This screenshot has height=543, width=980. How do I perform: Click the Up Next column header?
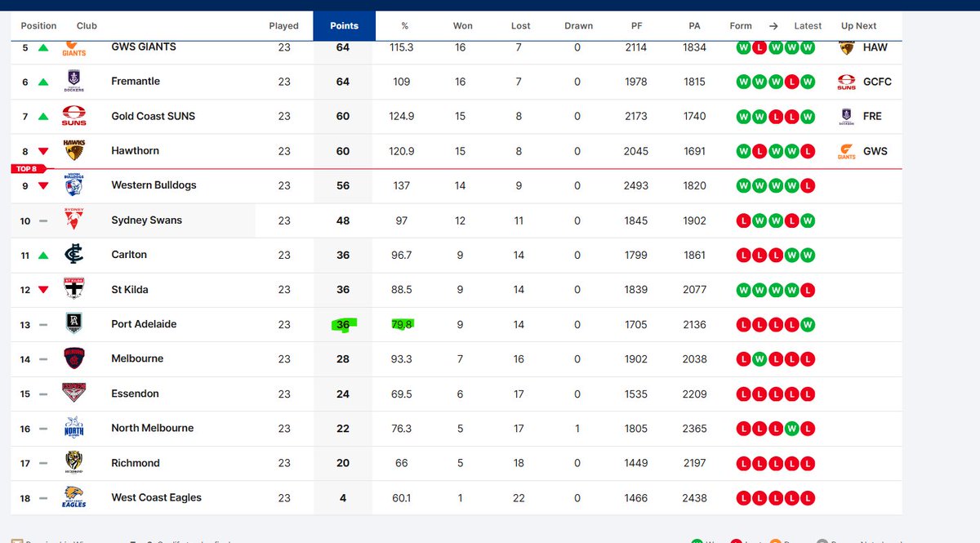(x=859, y=25)
